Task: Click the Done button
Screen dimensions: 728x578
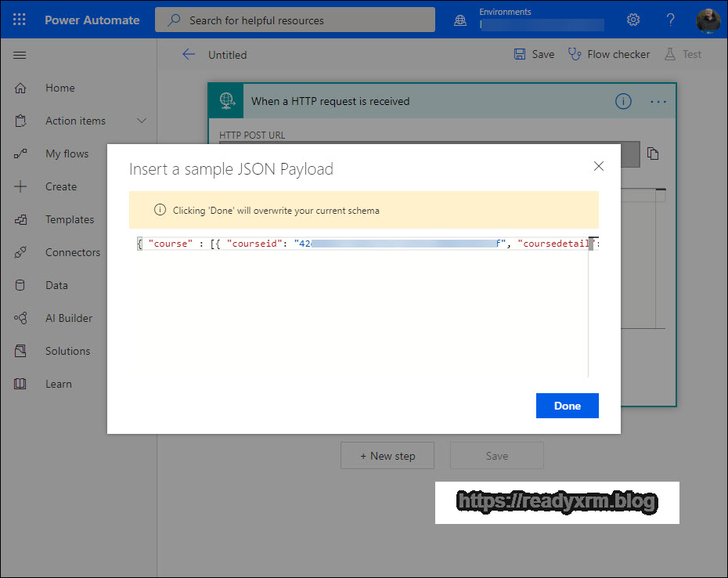Action: 567,406
